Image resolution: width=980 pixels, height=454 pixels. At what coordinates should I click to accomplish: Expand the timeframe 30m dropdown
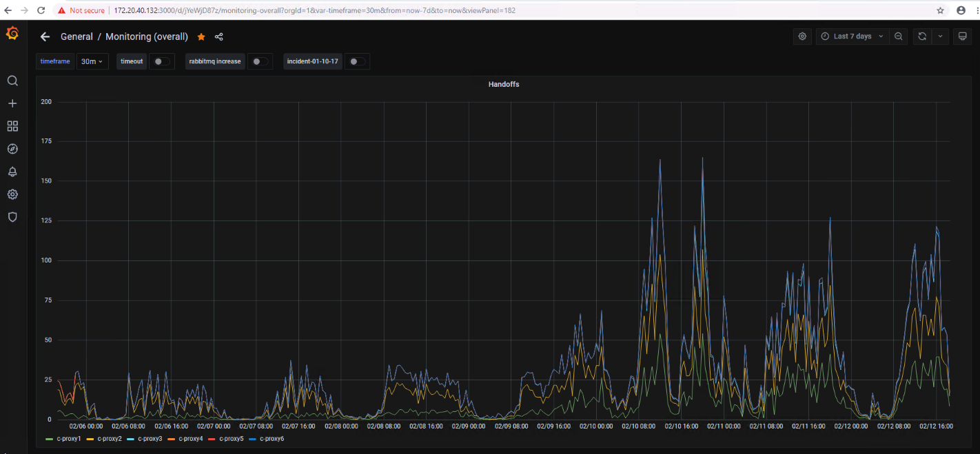coord(92,61)
